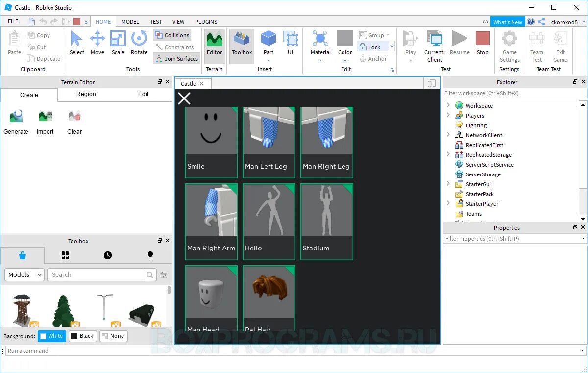The width and height of the screenshot is (588, 373).
Task: Activate the Rotate tool
Action: tap(139, 43)
